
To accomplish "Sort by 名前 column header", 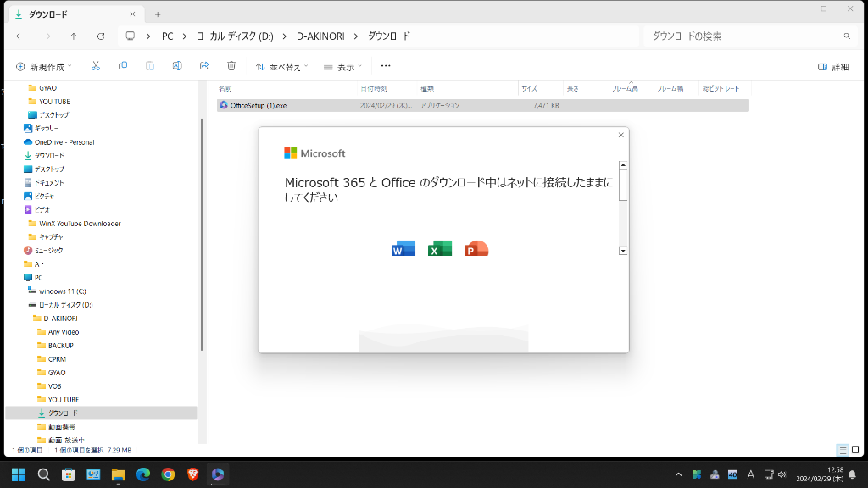I will [x=225, y=88].
